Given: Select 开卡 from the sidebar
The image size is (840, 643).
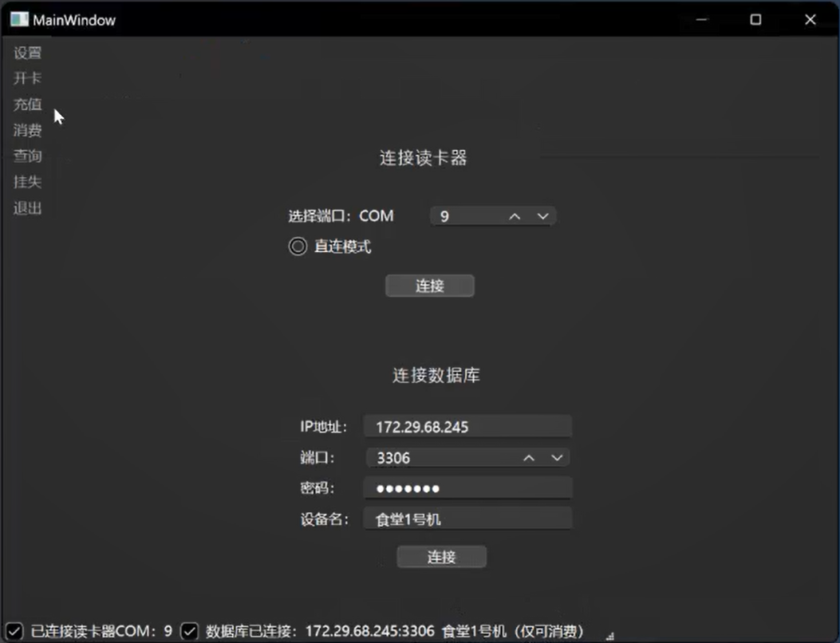Looking at the screenshot, I should click(27, 77).
